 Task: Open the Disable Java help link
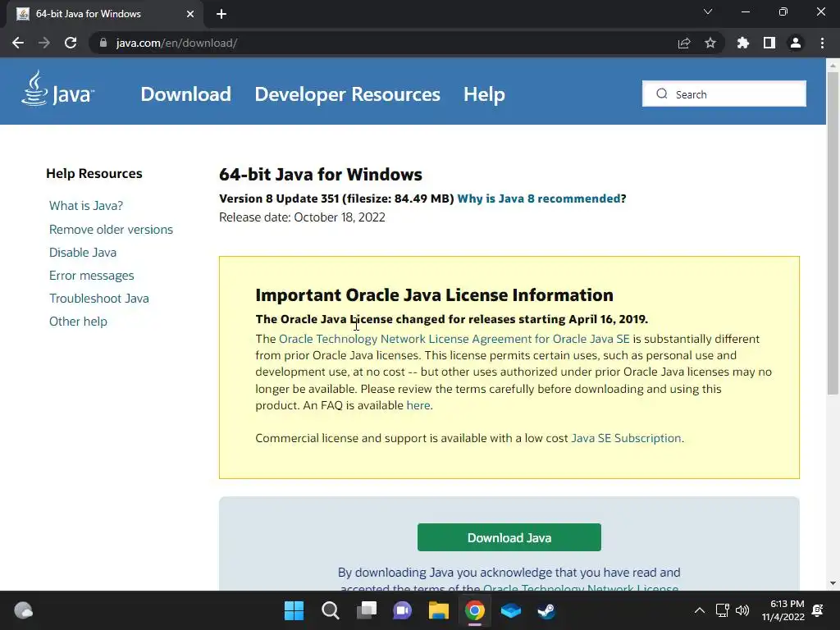tap(83, 253)
